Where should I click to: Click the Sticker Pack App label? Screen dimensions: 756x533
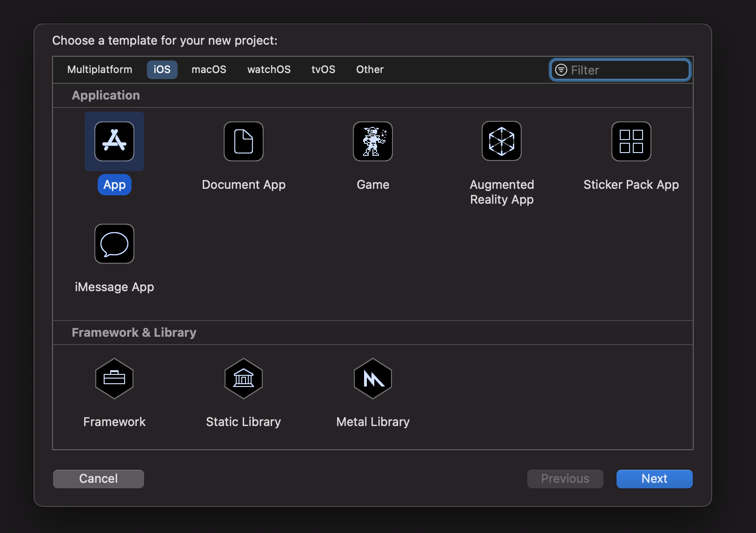[x=631, y=185]
